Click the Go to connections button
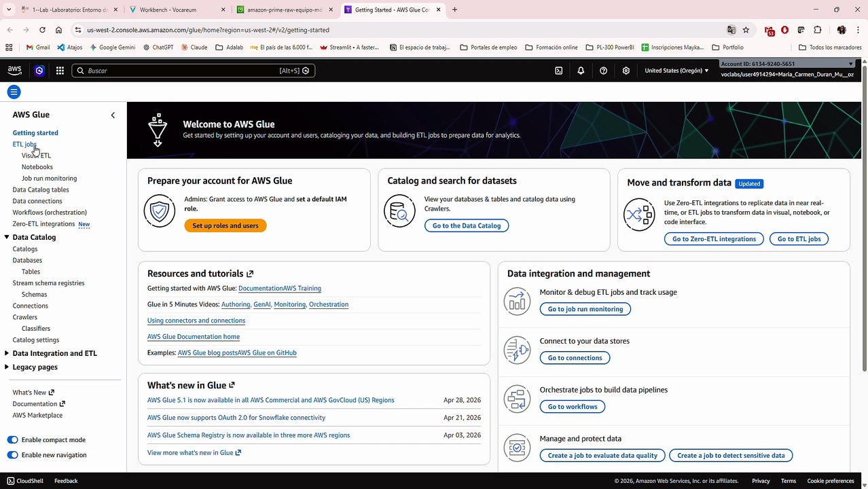The height and width of the screenshot is (489, 868). [575, 358]
